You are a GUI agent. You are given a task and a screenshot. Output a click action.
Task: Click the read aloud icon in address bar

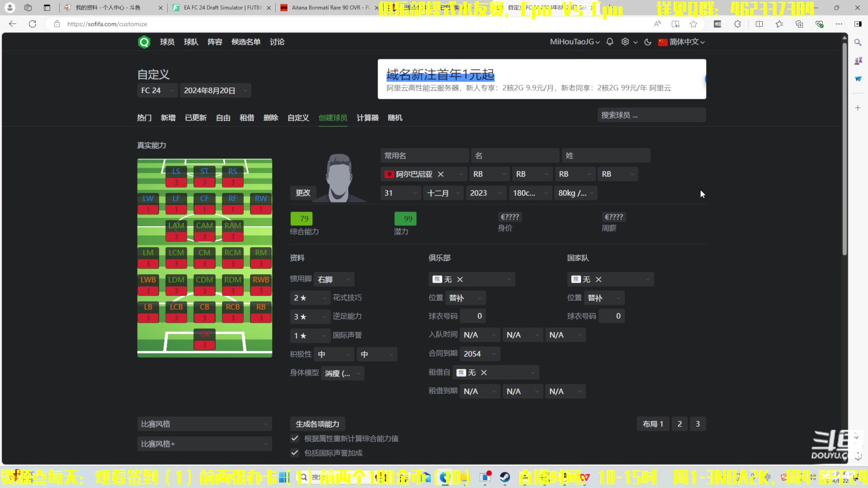click(x=657, y=24)
